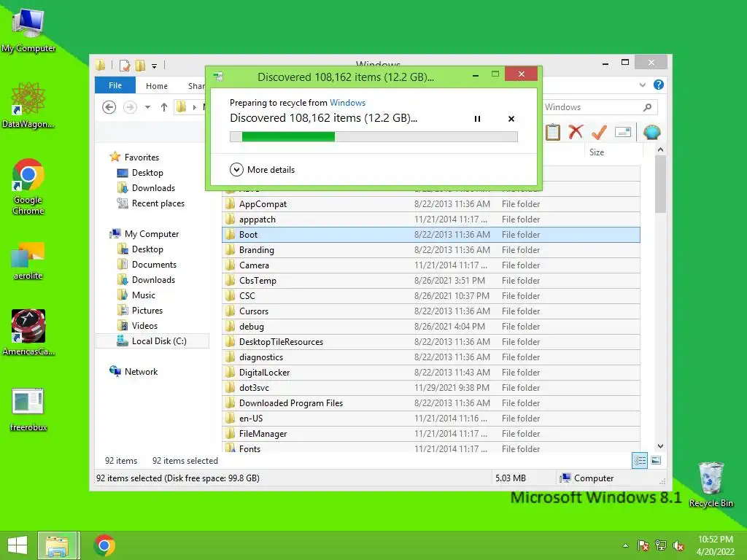This screenshot has height=560, width=747.
Task: Click the network tray icon
Action: [661, 545]
